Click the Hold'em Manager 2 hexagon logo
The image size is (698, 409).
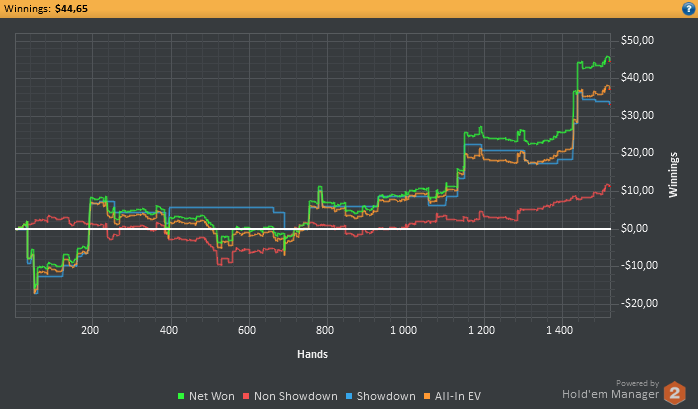pyautogui.click(x=674, y=393)
